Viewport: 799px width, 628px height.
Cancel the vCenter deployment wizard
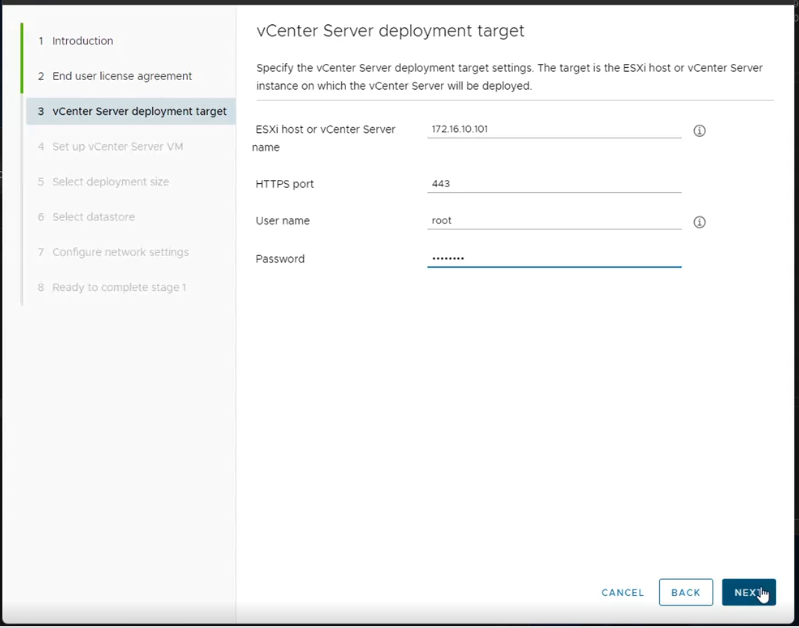pyautogui.click(x=622, y=592)
